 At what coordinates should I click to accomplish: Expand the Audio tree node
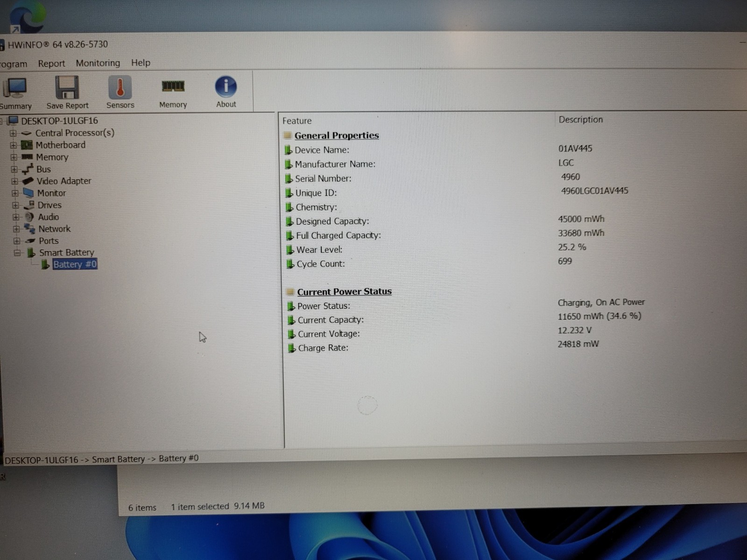click(16, 217)
